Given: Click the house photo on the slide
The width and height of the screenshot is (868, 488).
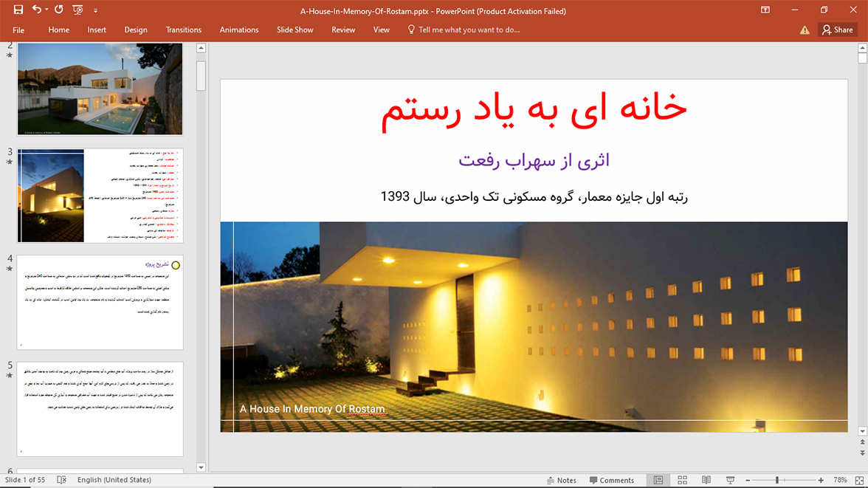Looking at the screenshot, I should click(534, 327).
